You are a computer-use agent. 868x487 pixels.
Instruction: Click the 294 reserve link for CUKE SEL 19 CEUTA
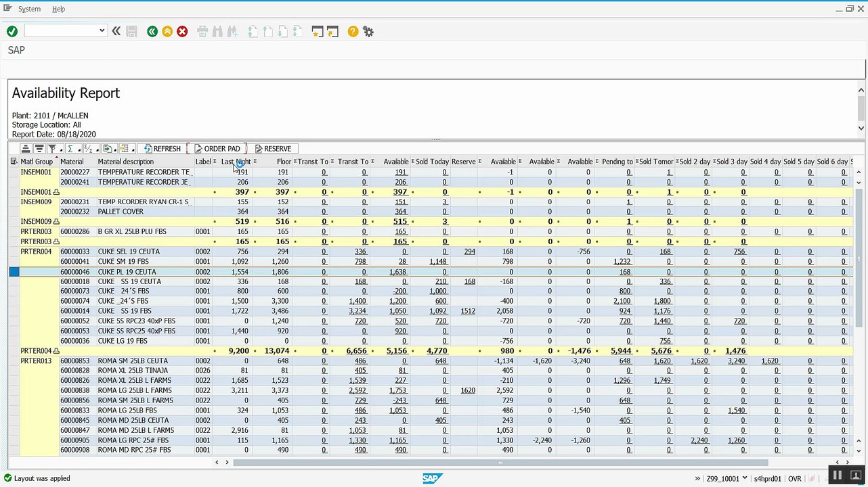(469, 252)
